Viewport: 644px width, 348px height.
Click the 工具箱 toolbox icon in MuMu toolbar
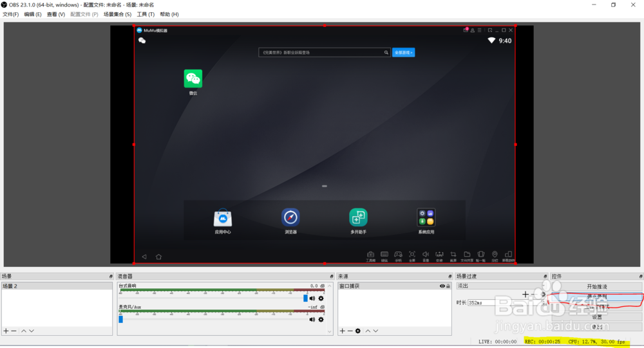point(370,255)
